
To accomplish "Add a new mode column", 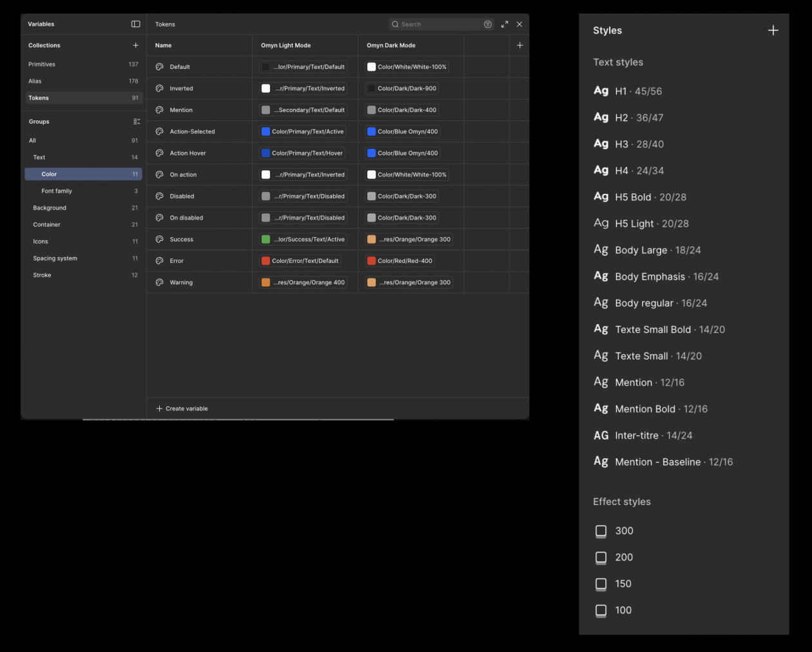I will [519, 45].
